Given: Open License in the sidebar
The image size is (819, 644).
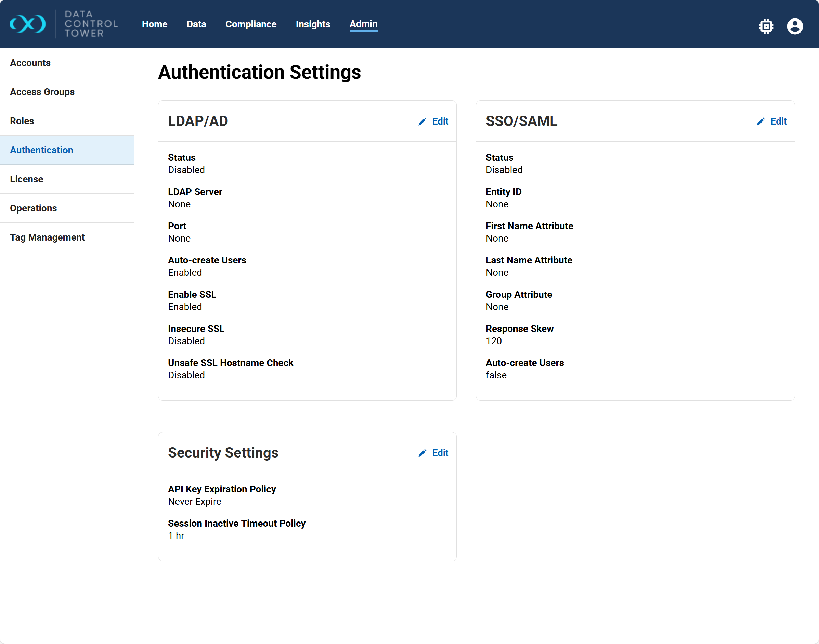Looking at the screenshot, I should pos(26,179).
